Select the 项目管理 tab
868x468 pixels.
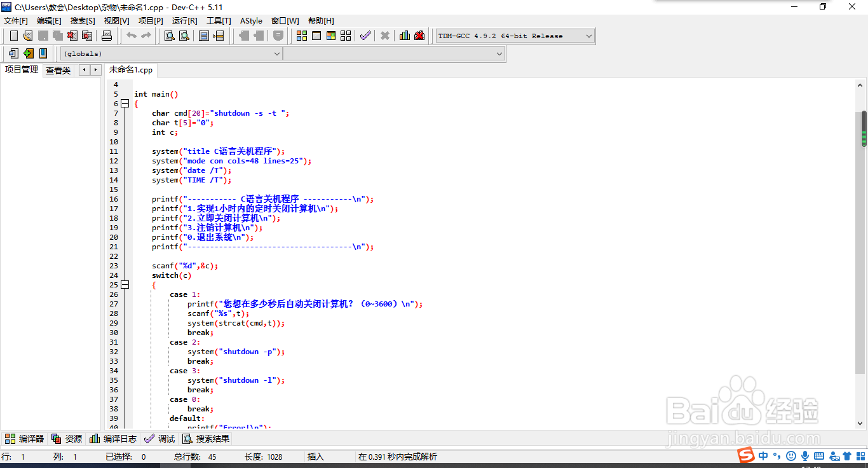[x=22, y=70]
